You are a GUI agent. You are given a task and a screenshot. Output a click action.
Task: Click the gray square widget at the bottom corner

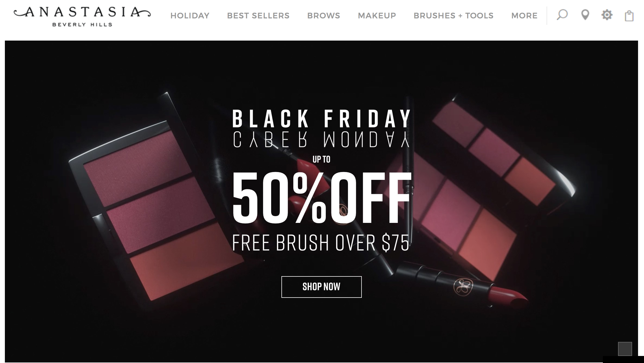[625, 349]
